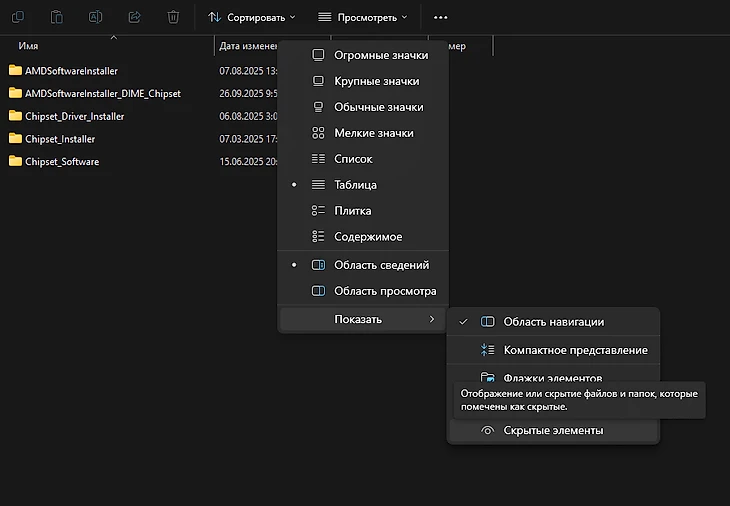The height and width of the screenshot is (506, 730).
Task: Sort by the 'Имя' column header
Action: coord(28,46)
